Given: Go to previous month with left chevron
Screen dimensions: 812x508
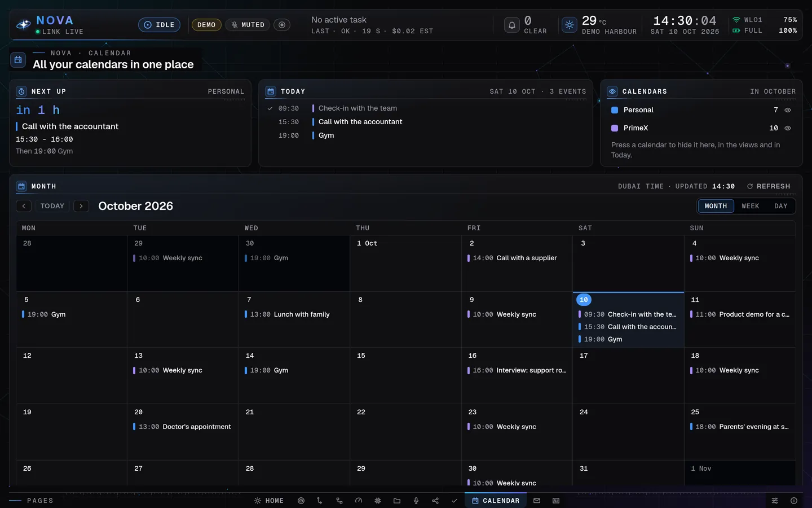Looking at the screenshot, I should coord(24,206).
